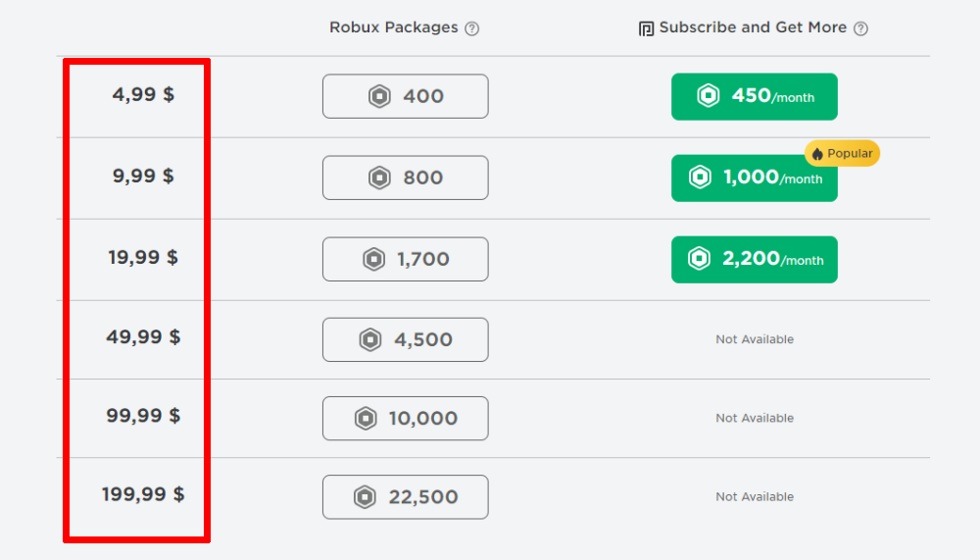Subscribe to 2,200 Robux per month
The height and width of the screenshot is (560, 980).
[754, 259]
